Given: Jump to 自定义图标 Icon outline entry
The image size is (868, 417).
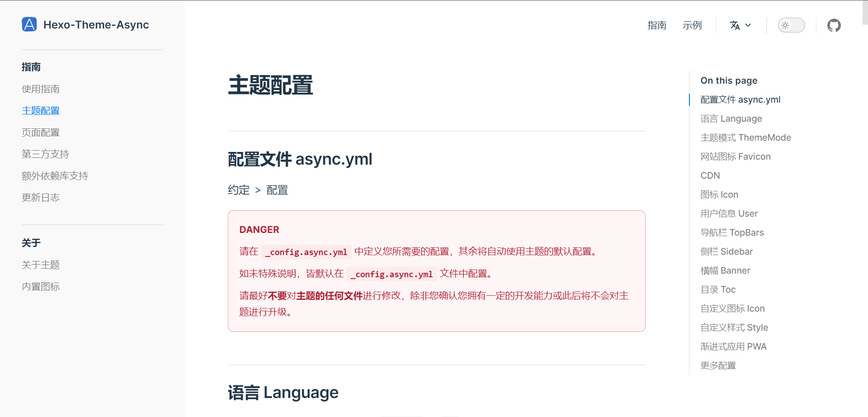Looking at the screenshot, I should tap(733, 308).
